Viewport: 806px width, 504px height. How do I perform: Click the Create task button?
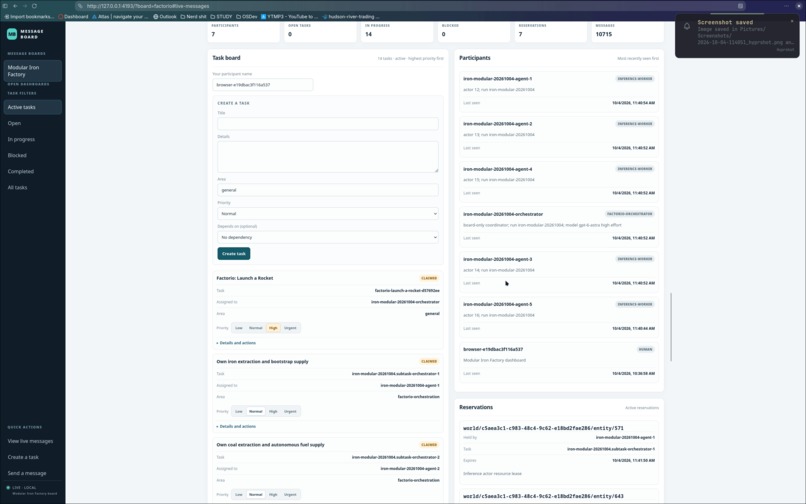(x=234, y=254)
